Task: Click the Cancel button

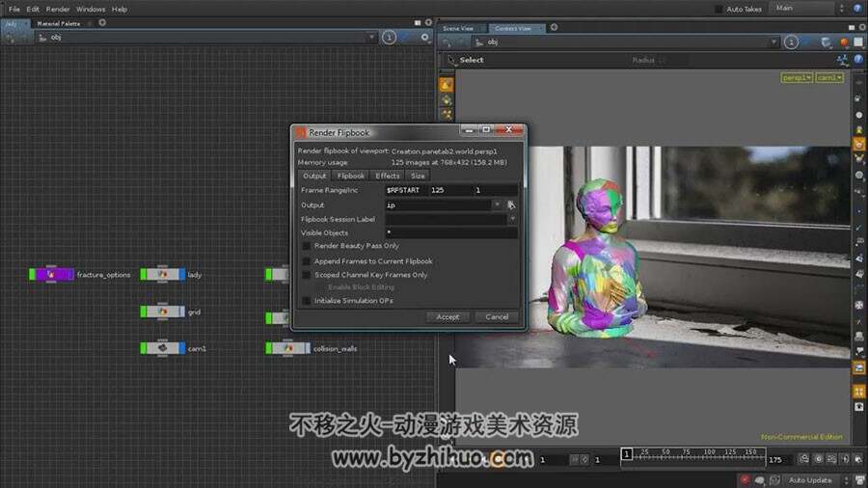Action: tap(497, 317)
